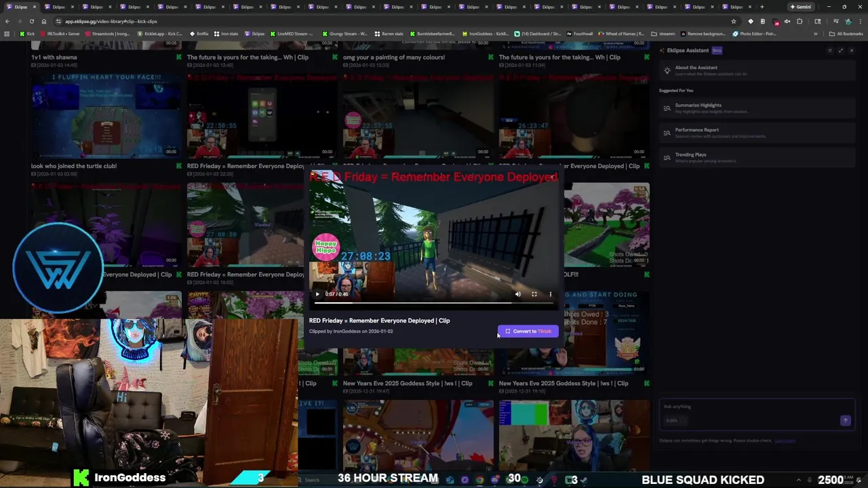
Task: Open the Gemini button in Chrome
Action: coord(800,7)
